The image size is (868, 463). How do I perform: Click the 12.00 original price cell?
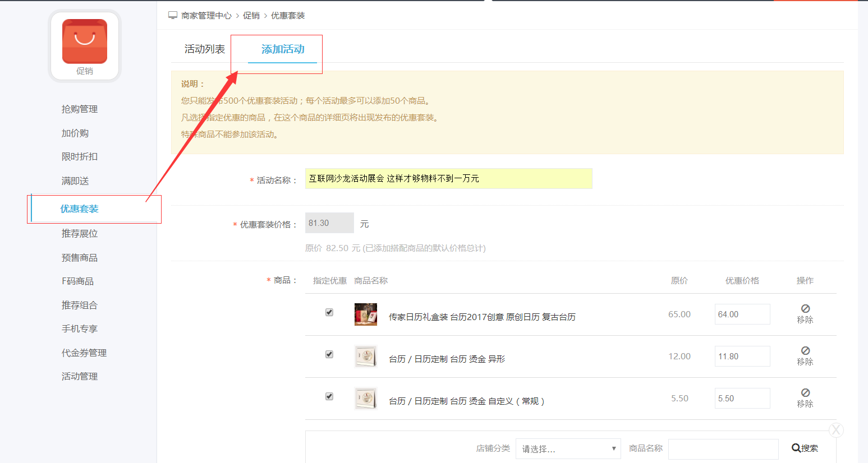(679, 356)
